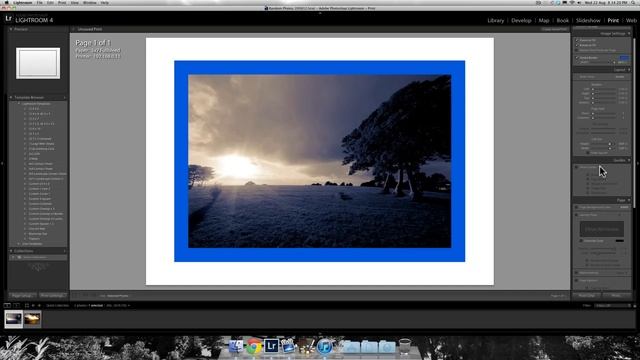Collapse the right panel group arrow

(638, 163)
